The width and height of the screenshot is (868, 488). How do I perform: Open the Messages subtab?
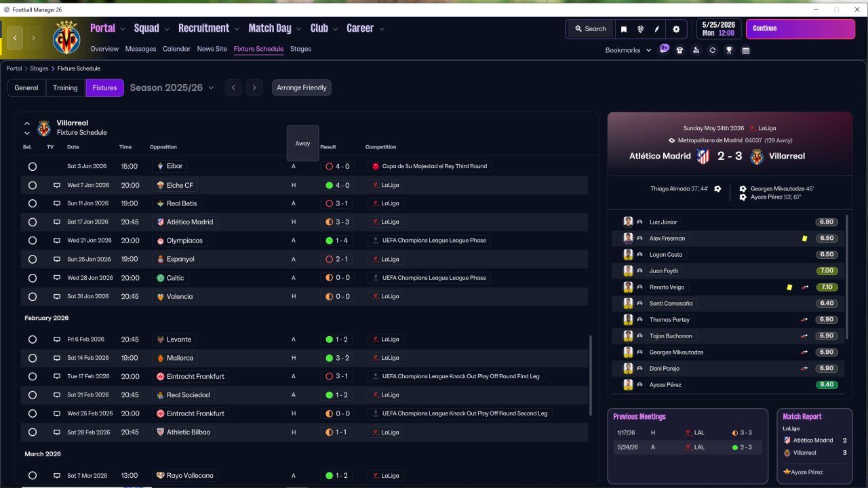click(140, 49)
